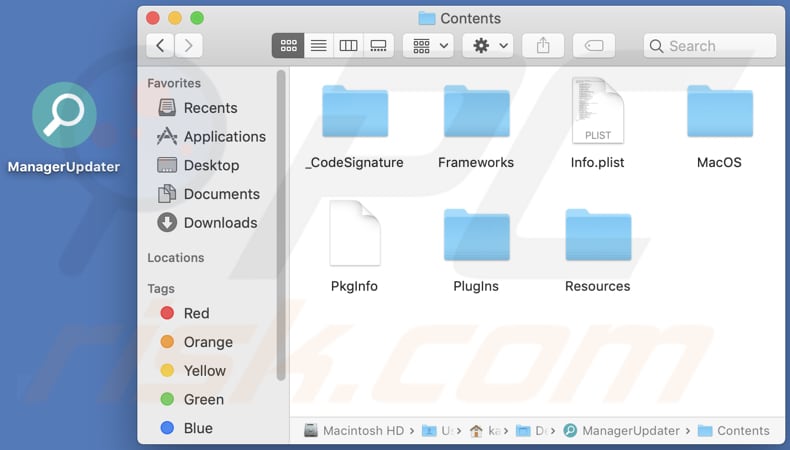
Task: Go back with the left chevron button
Action: coord(160,46)
